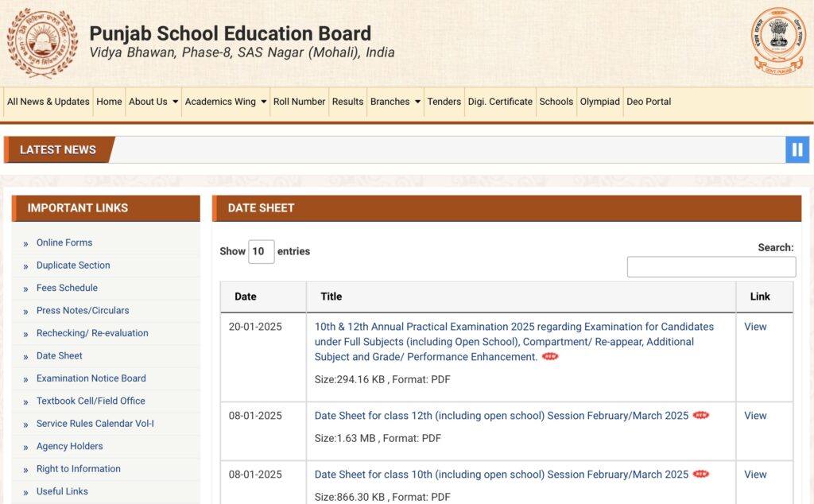
Task: Open the Deo Portal menu item
Action: pos(649,102)
